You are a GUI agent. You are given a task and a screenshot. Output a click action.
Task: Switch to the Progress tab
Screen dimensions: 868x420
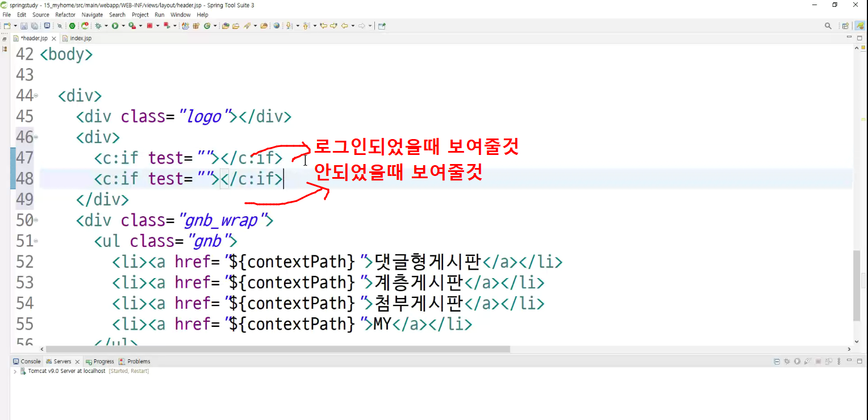100,362
